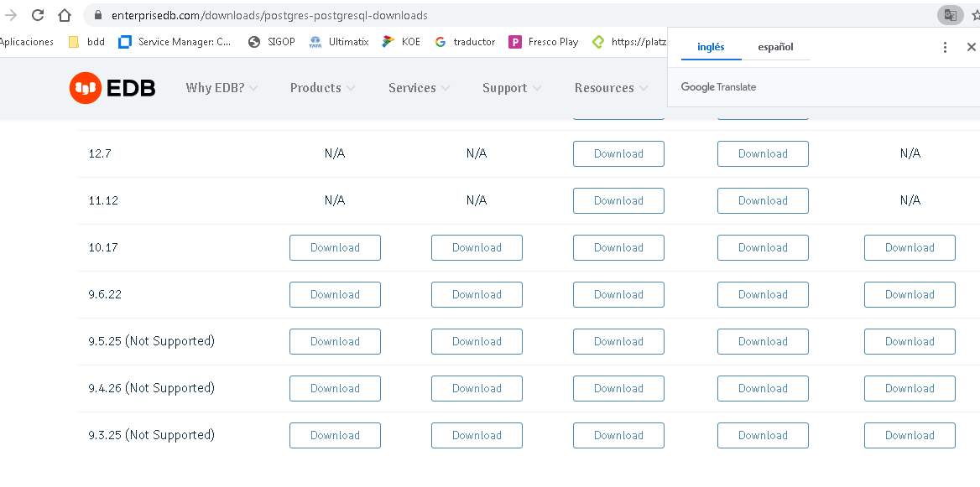Screen dimensions: 980x487
Task: Click the Google Translate icon in address bar
Action: click(x=950, y=15)
